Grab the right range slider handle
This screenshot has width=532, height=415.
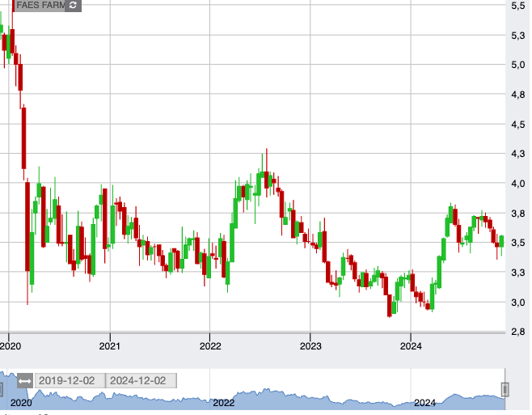pos(505,390)
